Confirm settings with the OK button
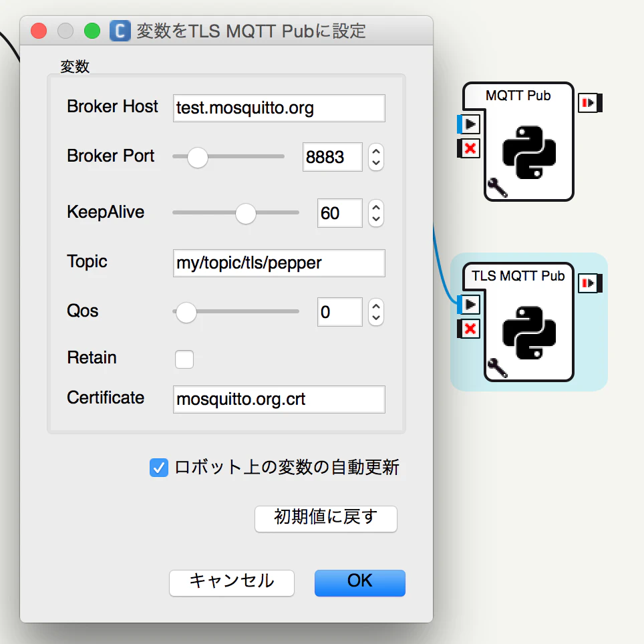Viewport: 644px width, 644px height. (360, 583)
